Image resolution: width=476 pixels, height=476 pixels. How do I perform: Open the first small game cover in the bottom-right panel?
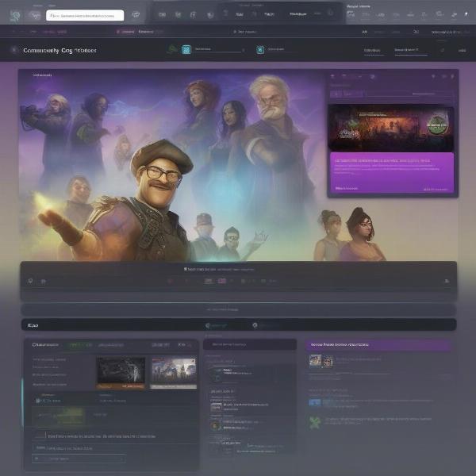coord(316,361)
